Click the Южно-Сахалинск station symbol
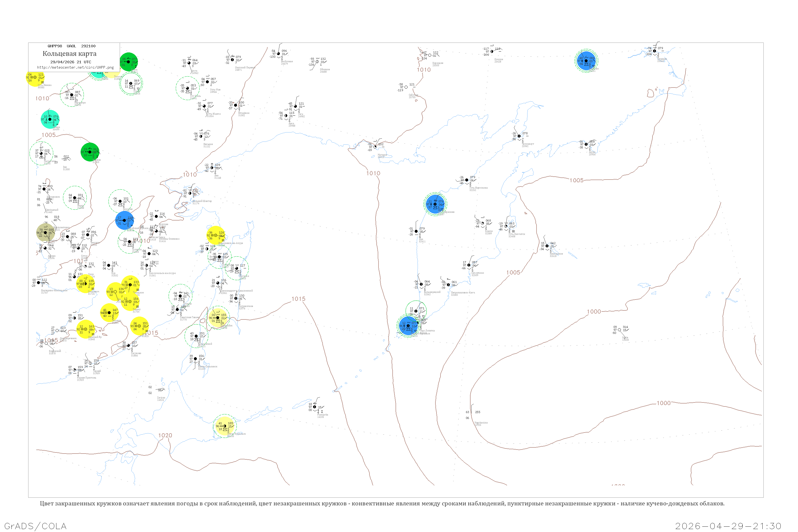798x532 pixels. click(x=195, y=359)
